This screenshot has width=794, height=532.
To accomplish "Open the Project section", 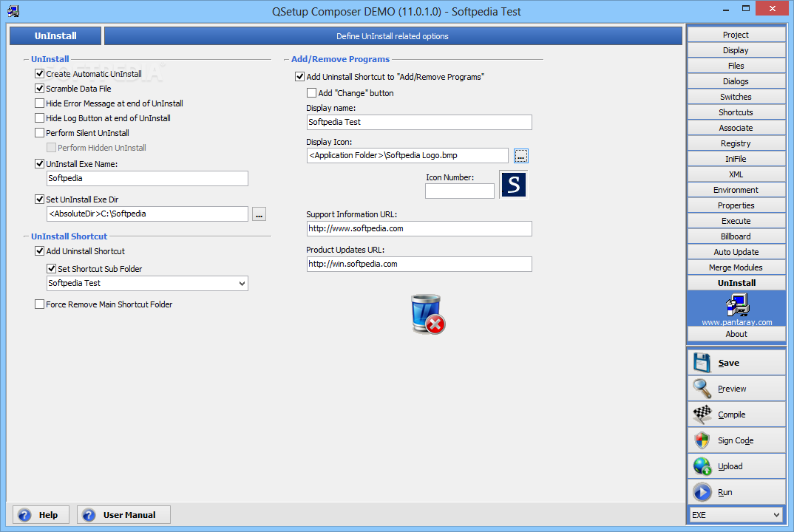I will point(736,35).
